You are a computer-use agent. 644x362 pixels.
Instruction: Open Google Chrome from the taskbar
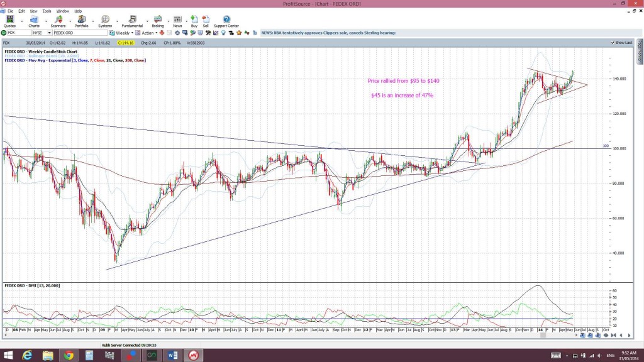pos(69,355)
